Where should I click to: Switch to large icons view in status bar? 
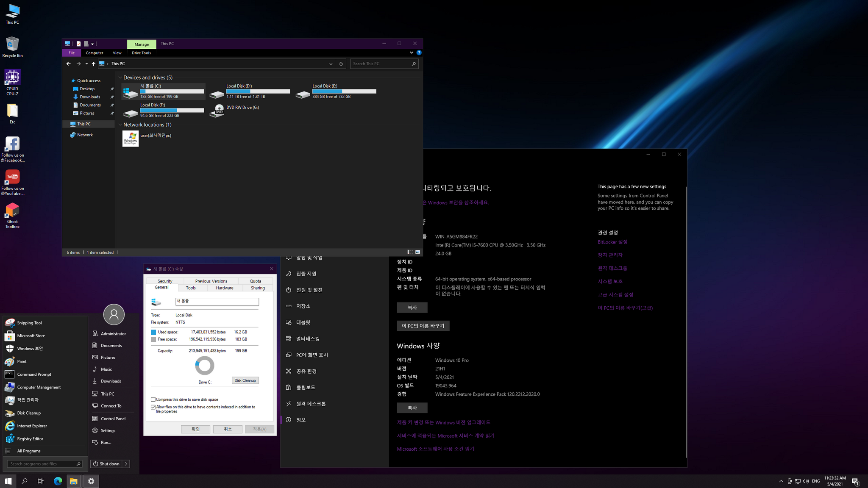tap(417, 252)
